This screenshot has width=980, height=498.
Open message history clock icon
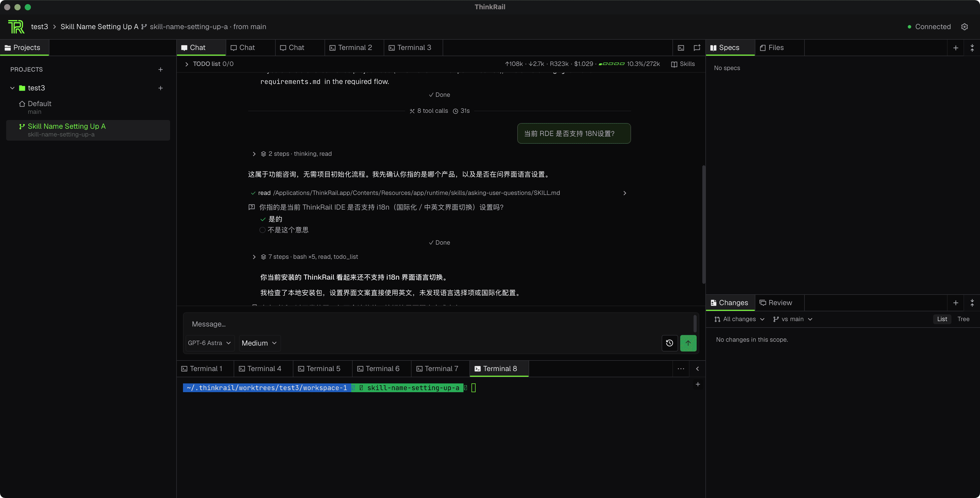click(x=670, y=343)
